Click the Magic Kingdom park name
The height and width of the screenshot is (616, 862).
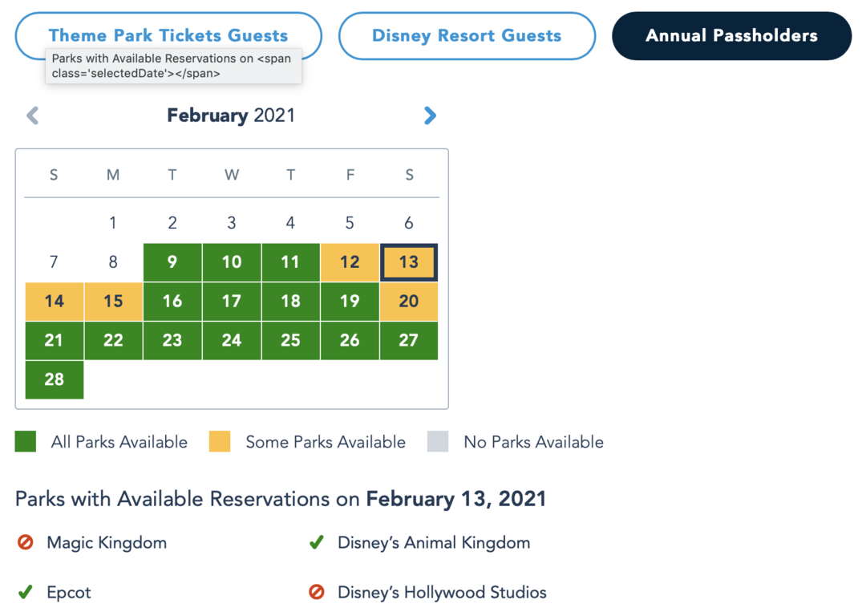pos(107,543)
